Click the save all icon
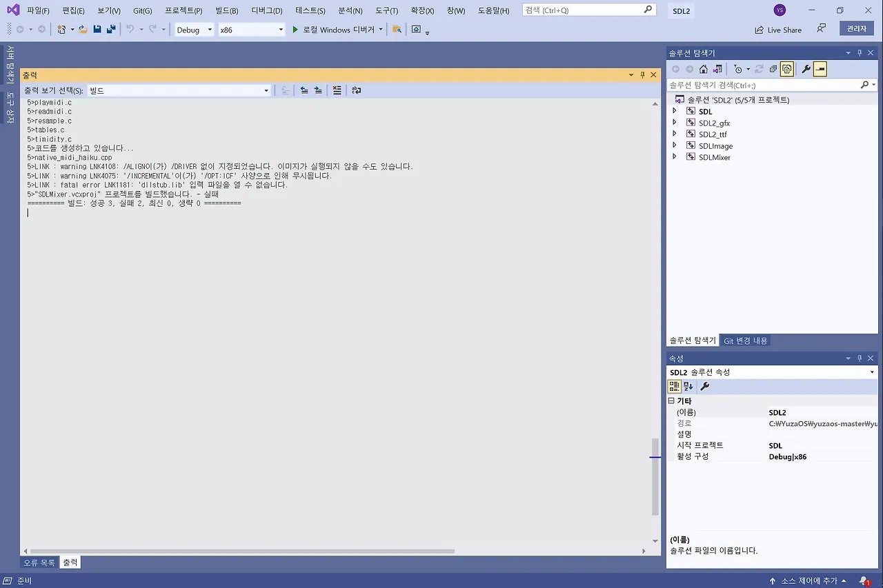Image resolution: width=883 pixels, height=588 pixels. pyautogui.click(x=110, y=30)
